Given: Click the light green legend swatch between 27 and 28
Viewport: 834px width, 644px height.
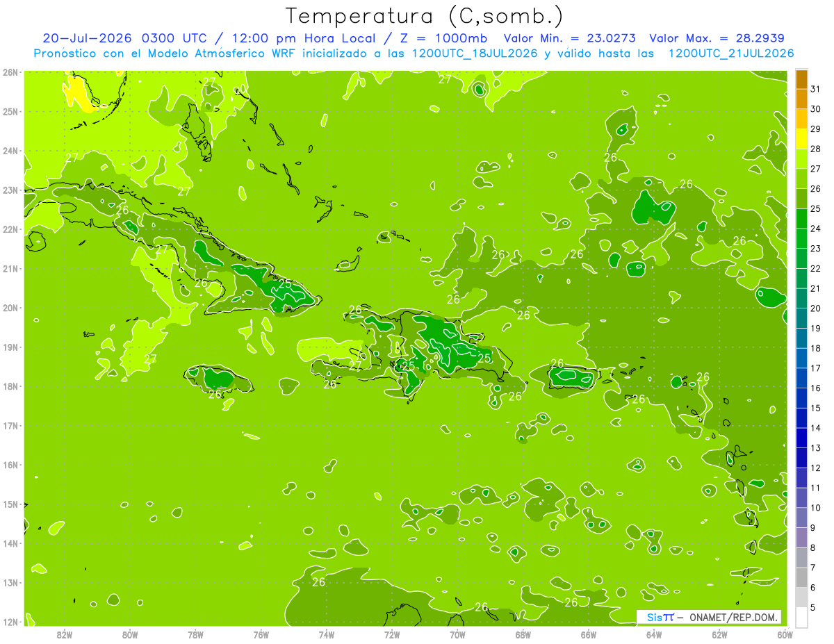Looking at the screenshot, I should [801, 159].
